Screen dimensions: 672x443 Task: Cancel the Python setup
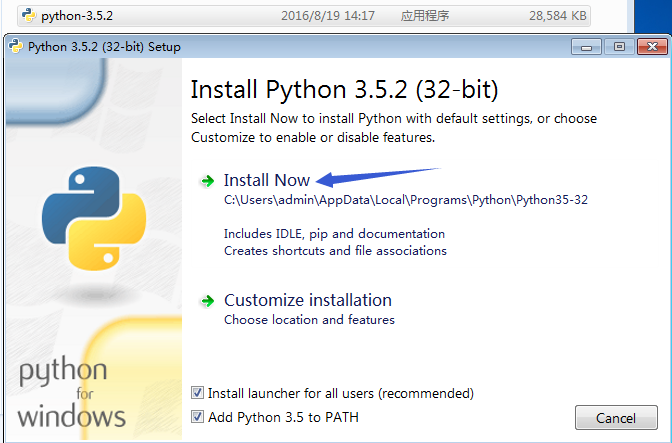click(616, 418)
